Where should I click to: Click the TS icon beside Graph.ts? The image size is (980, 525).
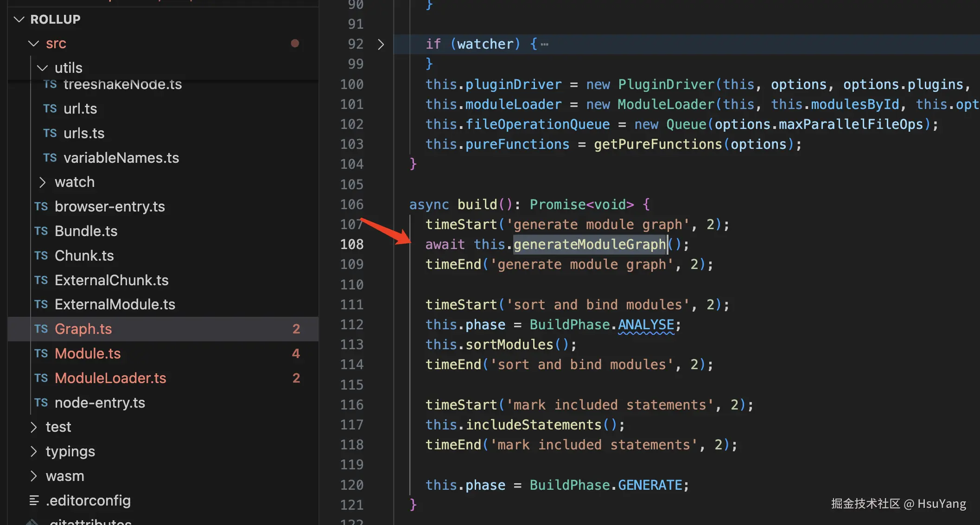(x=41, y=329)
